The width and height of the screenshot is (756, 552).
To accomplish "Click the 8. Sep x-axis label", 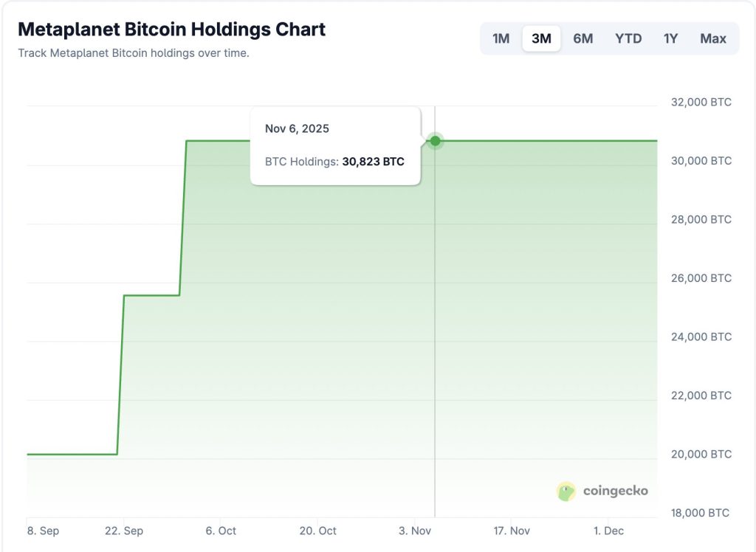I will [41, 531].
